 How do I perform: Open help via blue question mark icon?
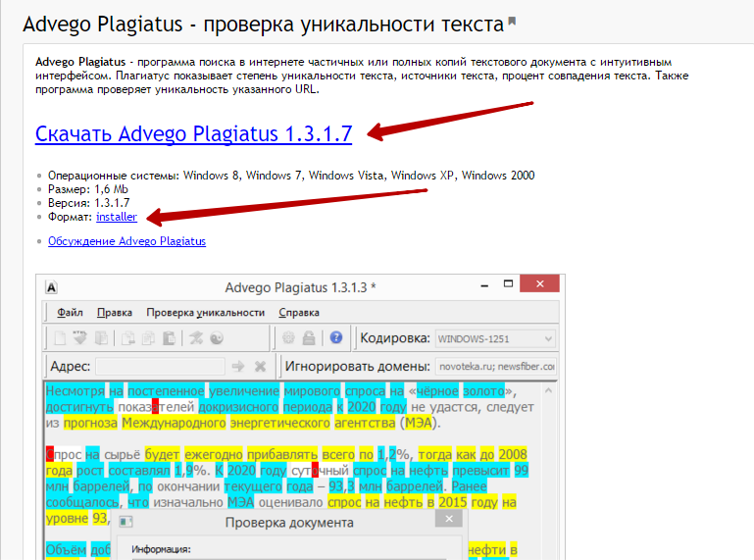click(336, 337)
